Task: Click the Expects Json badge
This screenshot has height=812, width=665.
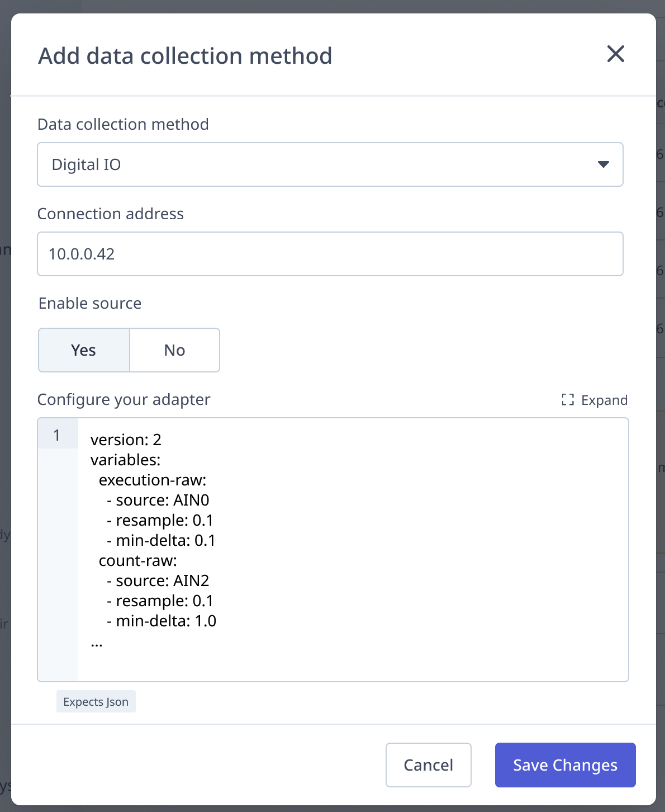Action: (96, 701)
